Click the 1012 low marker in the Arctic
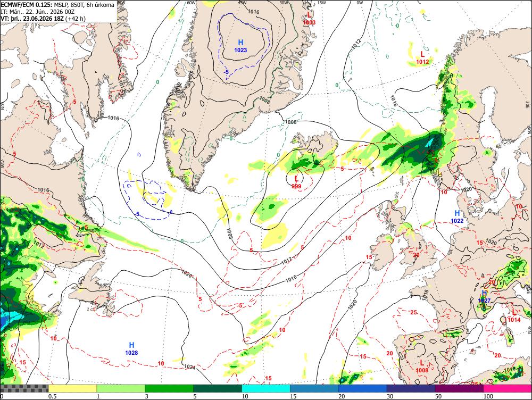This screenshot has width=532, height=400. tap(422, 57)
